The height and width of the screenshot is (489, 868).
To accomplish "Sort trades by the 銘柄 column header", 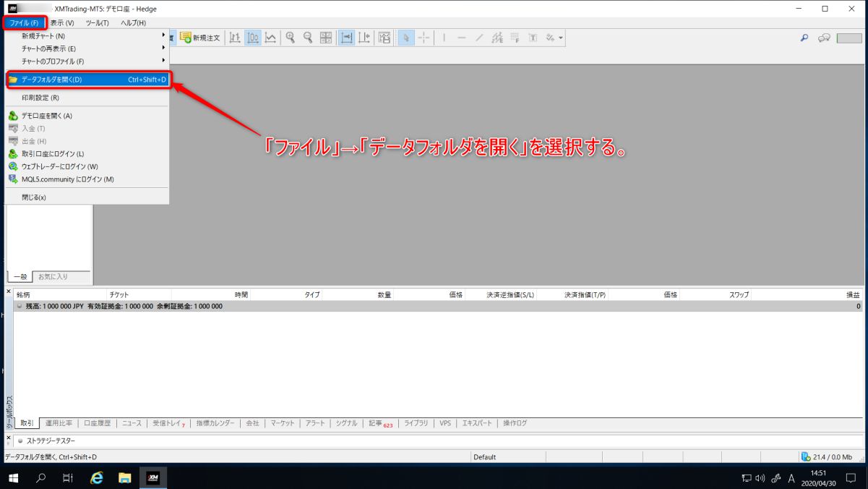I will click(x=23, y=295).
